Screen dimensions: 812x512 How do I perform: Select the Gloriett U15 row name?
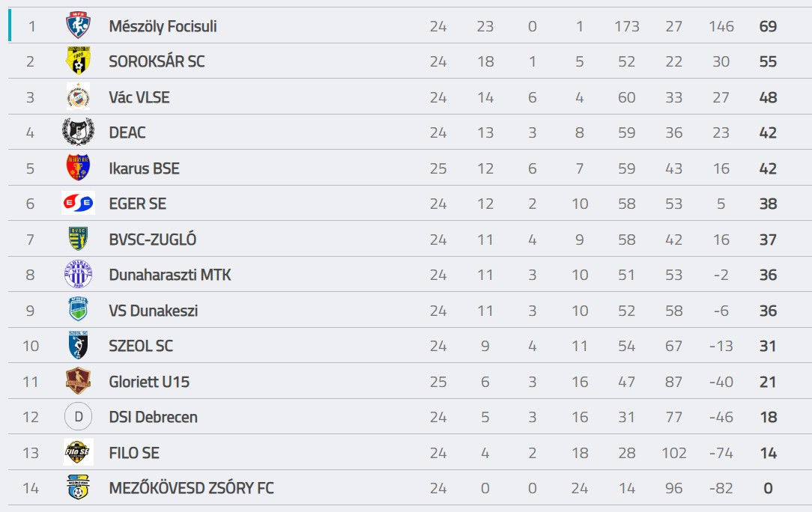click(x=149, y=382)
